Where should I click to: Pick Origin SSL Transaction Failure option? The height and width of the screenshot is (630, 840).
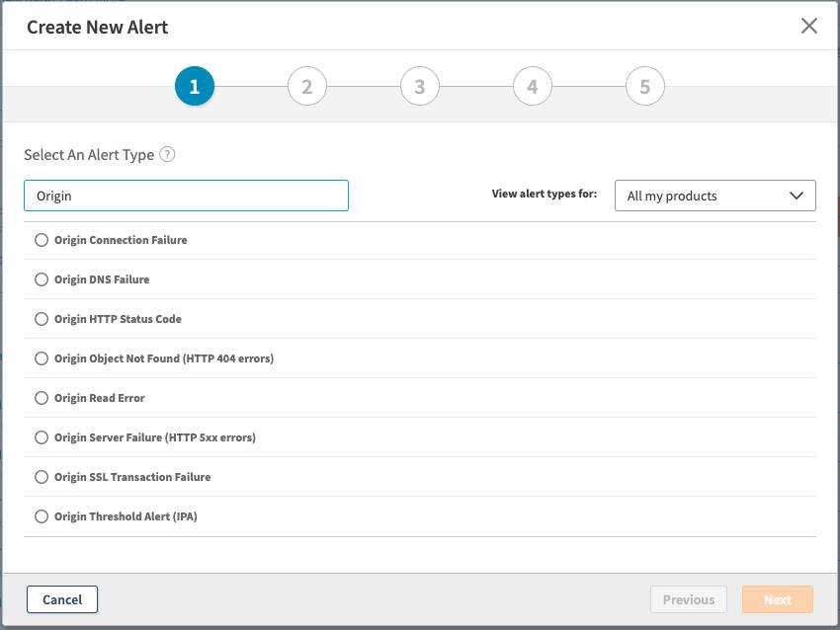click(42, 477)
